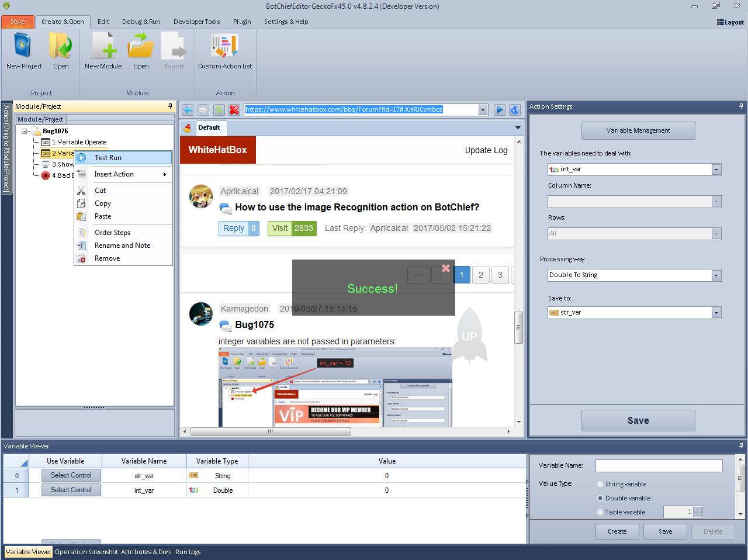Close the Success popup with X
The height and width of the screenshot is (560, 748).
[x=446, y=268]
